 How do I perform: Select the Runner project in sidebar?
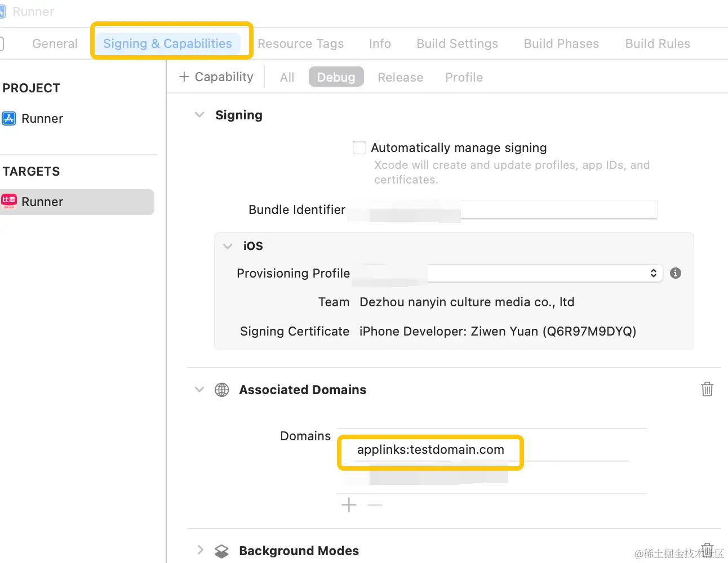[x=42, y=118]
